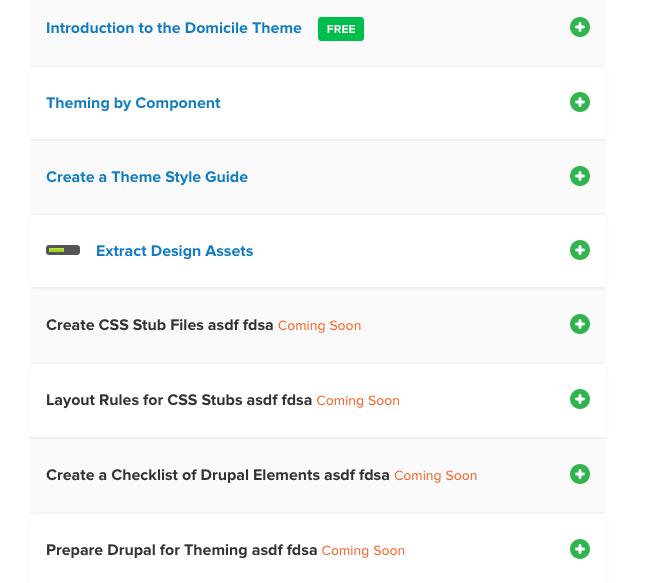
Task: Open the Theming by Component tutorial
Action: pos(133,103)
